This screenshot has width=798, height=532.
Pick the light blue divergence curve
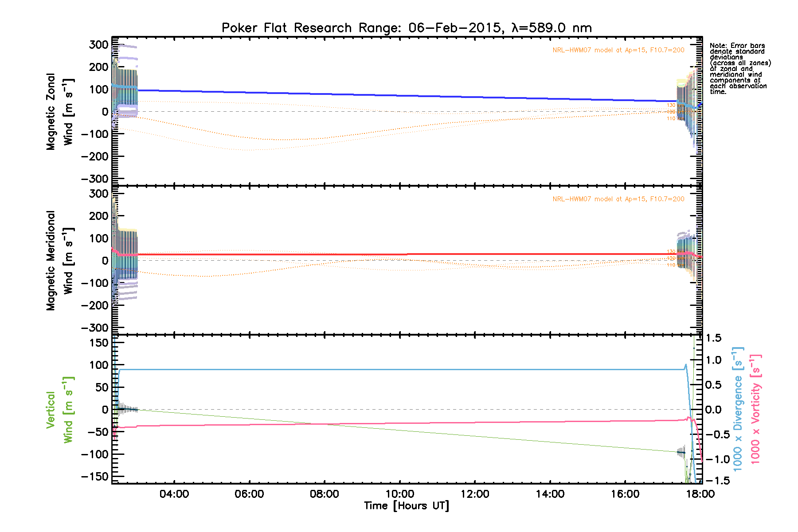pos(399,369)
